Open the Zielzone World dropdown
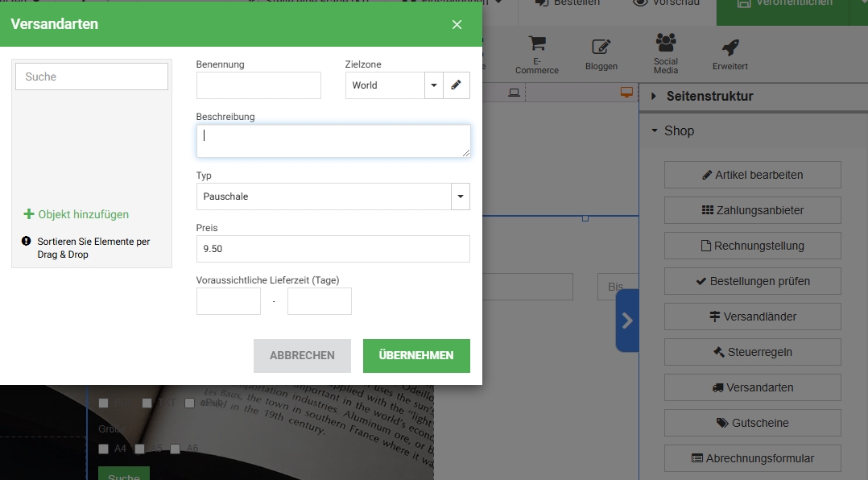The image size is (868, 480). (x=434, y=85)
